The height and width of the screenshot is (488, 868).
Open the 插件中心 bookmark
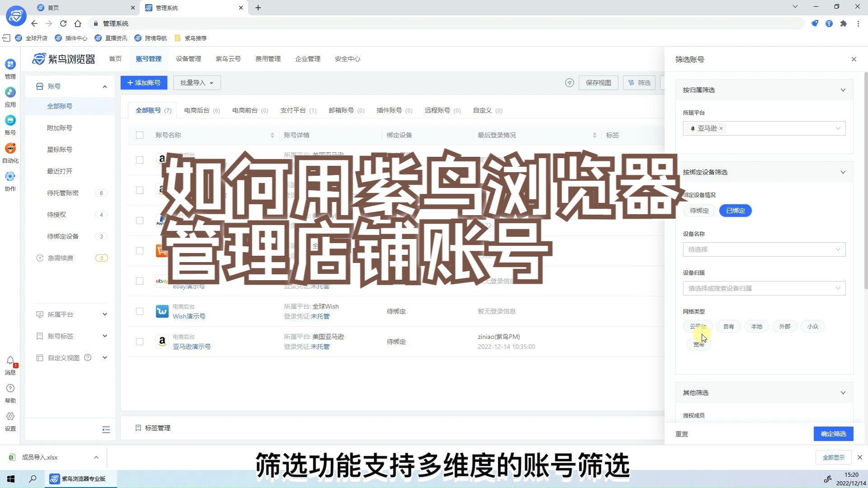pyautogui.click(x=71, y=38)
